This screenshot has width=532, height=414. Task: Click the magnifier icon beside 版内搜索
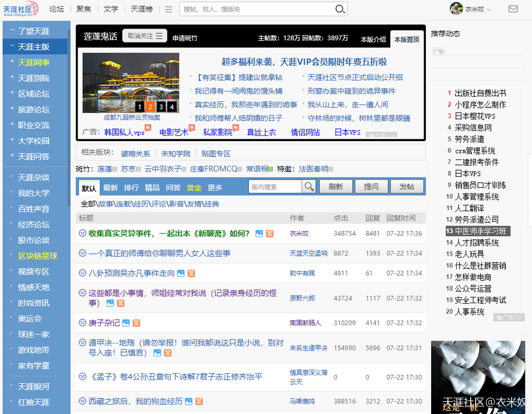pyautogui.click(x=309, y=187)
